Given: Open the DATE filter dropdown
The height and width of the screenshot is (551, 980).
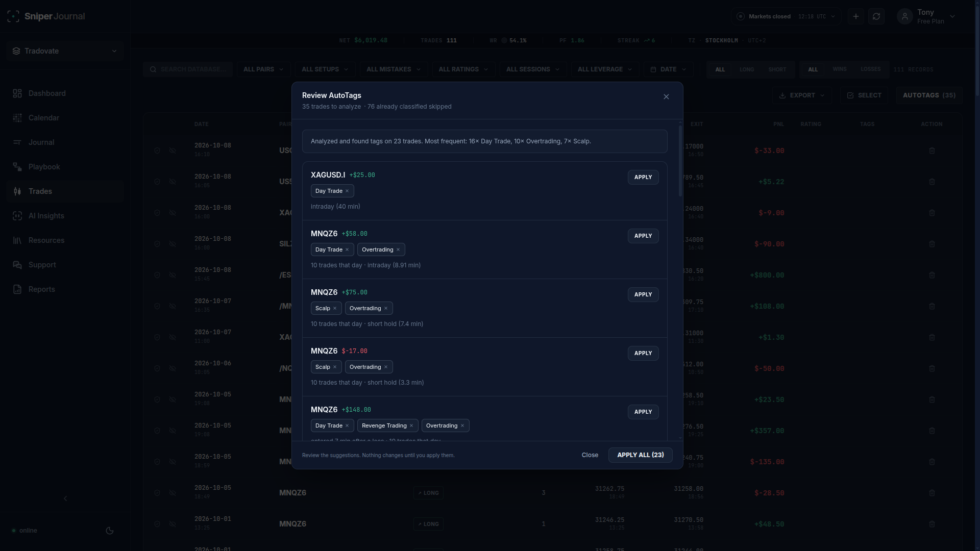Looking at the screenshot, I should 668,69.
